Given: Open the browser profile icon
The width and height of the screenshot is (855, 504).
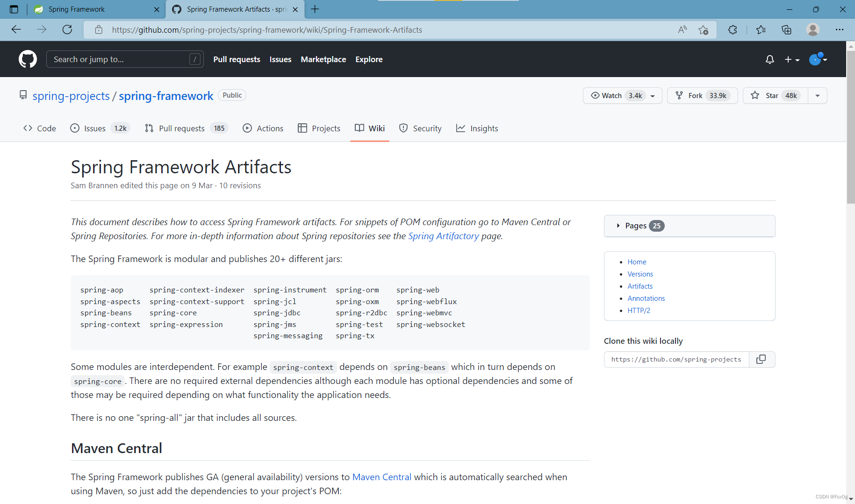Looking at the screenshot, I should coord(813,29).
